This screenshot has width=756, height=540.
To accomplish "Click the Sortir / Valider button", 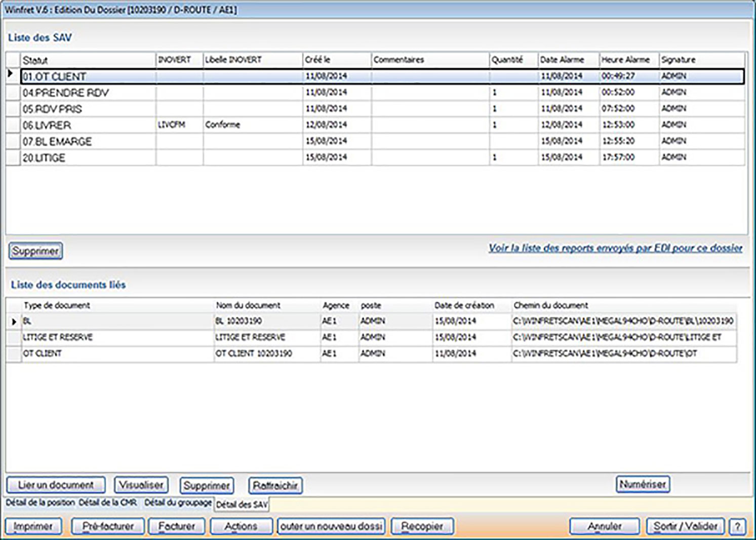I will [686, 526].
